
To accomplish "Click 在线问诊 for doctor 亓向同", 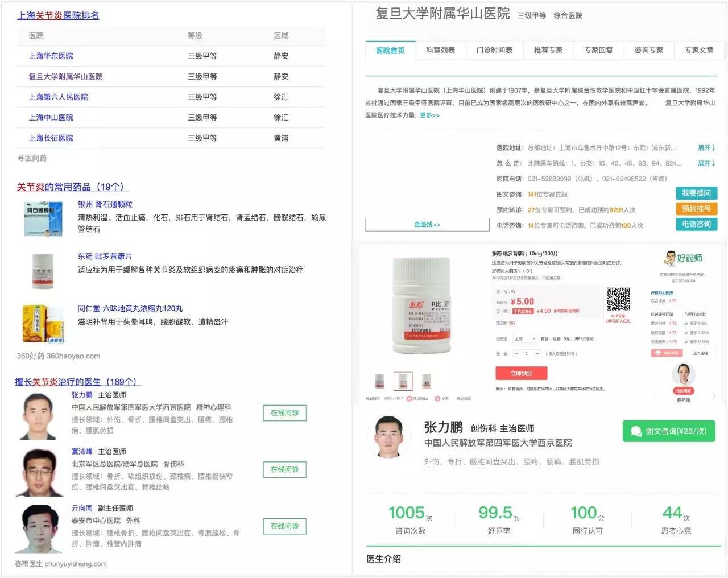I will point(284,526).
